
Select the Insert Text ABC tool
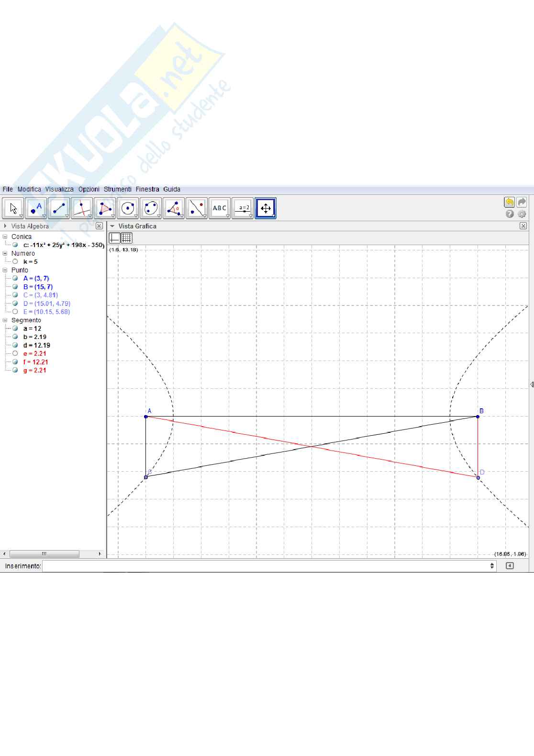coord(219,208)
